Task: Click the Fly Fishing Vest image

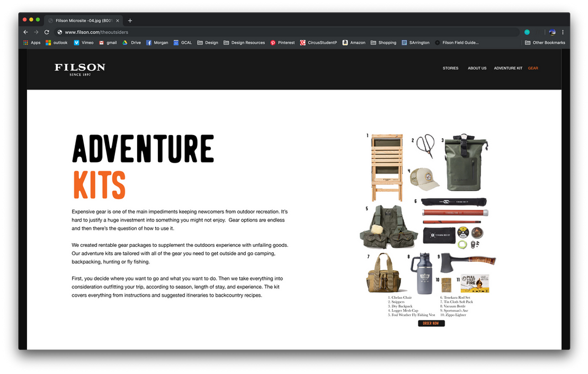Action: pyautogui.click(x=389, y=227)
